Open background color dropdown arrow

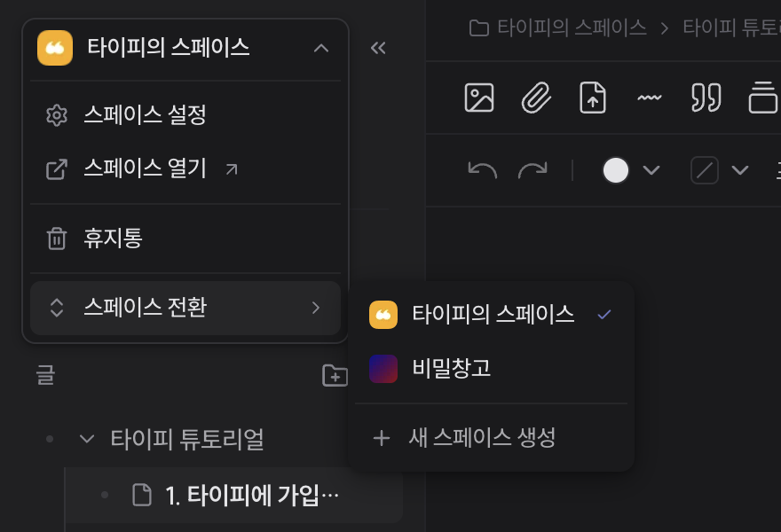tap(740, 171)
